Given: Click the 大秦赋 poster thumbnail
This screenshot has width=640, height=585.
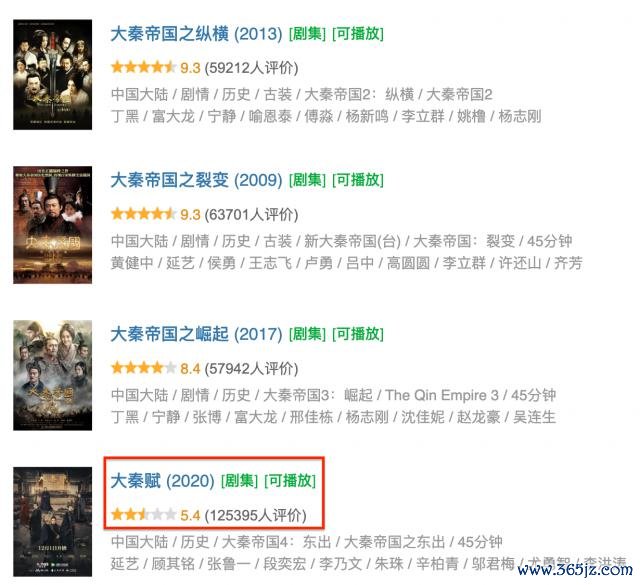Looking at the screenshot, I should pyautogui.click(x=53, y=522).
